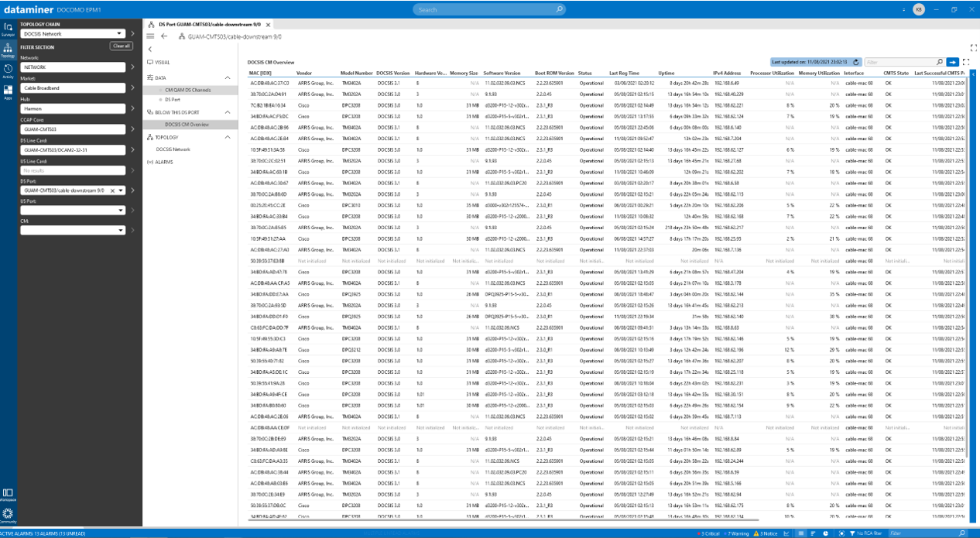
Task: Click fullscreen icon next to table filter
Action: coord(966,61)
